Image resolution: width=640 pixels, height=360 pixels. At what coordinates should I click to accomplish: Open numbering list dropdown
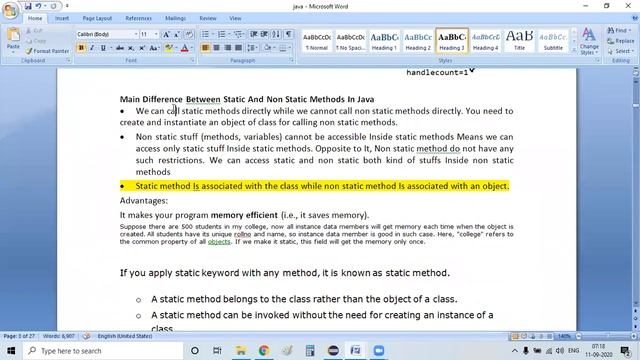tap(229, 34)
